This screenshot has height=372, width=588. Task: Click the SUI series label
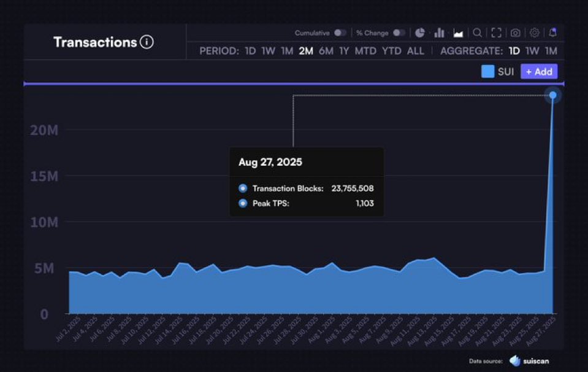(505, 71)
